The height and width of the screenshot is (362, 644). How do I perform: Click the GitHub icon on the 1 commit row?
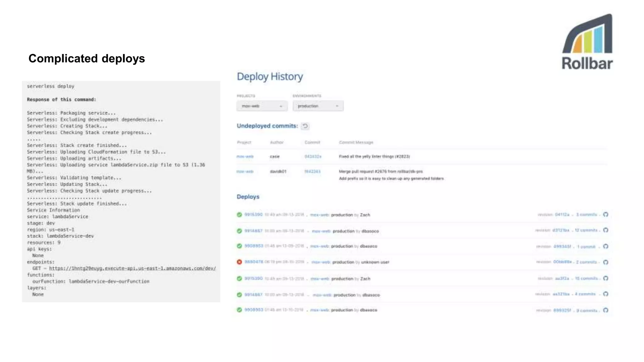(x=606, y=246)
